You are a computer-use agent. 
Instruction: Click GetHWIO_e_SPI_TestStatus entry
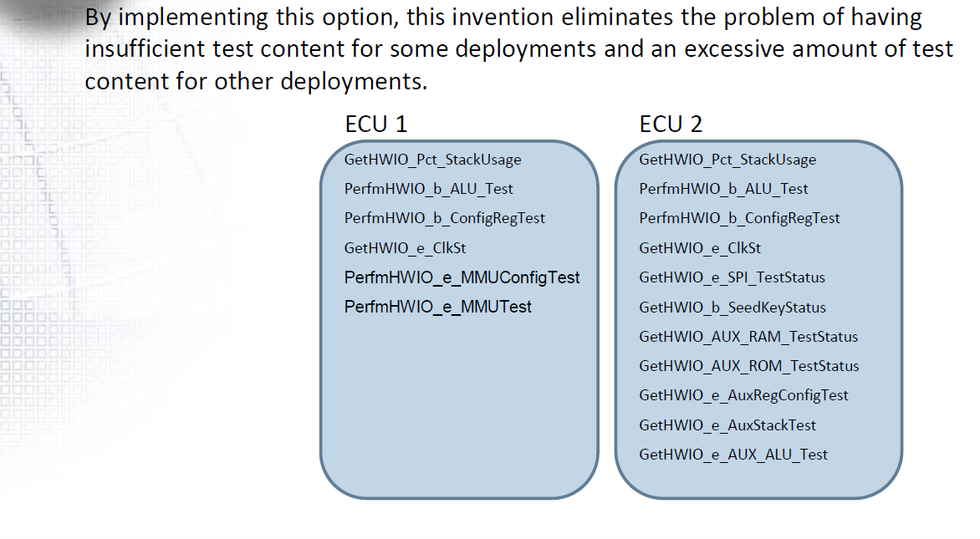point(732,277)
